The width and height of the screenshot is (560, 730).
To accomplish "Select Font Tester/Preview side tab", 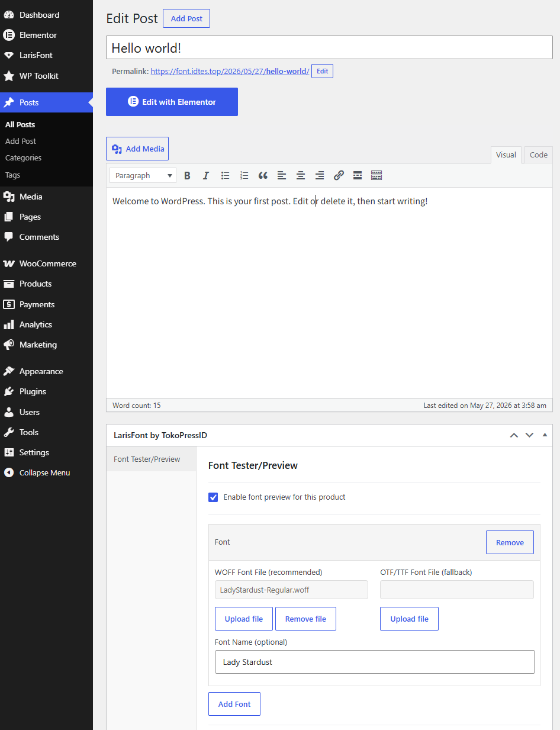I will 151,459.
